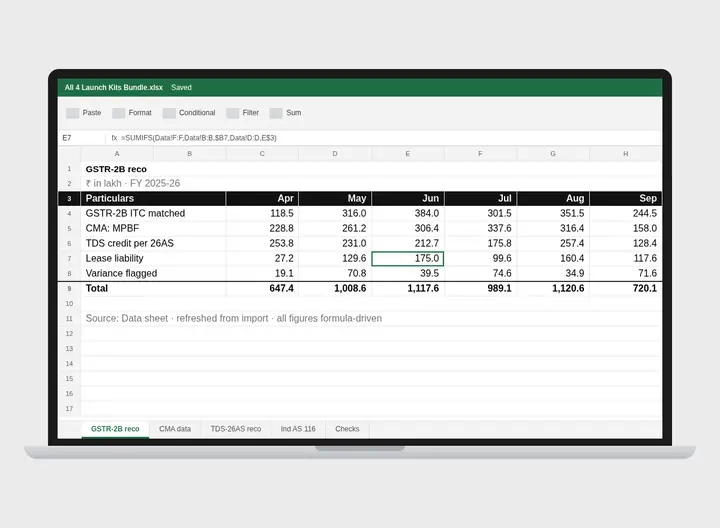The height and width of the screenshot is (528, 720).
Task: Click the Format toolbar icon
Action: click(x=118, y=113)
